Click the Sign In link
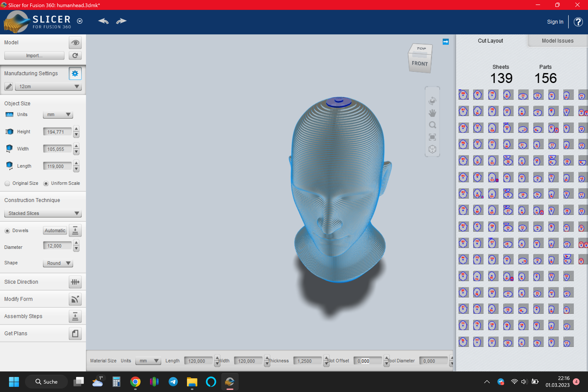588x392 pixels. (555, 22)
